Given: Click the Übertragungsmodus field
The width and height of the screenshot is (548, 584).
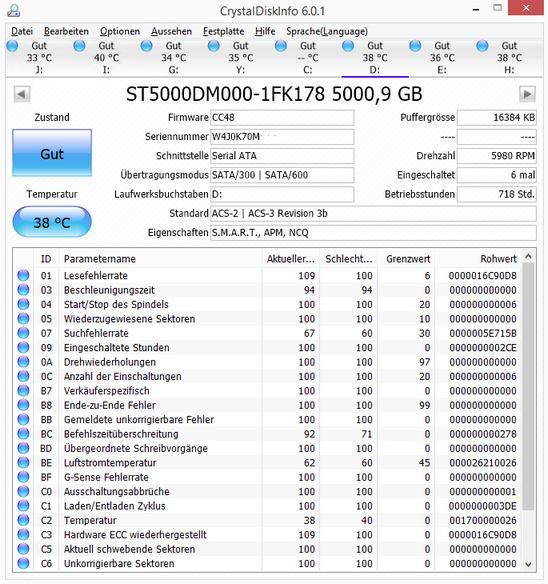Looking at the screenshot, I should coord(282,175).
